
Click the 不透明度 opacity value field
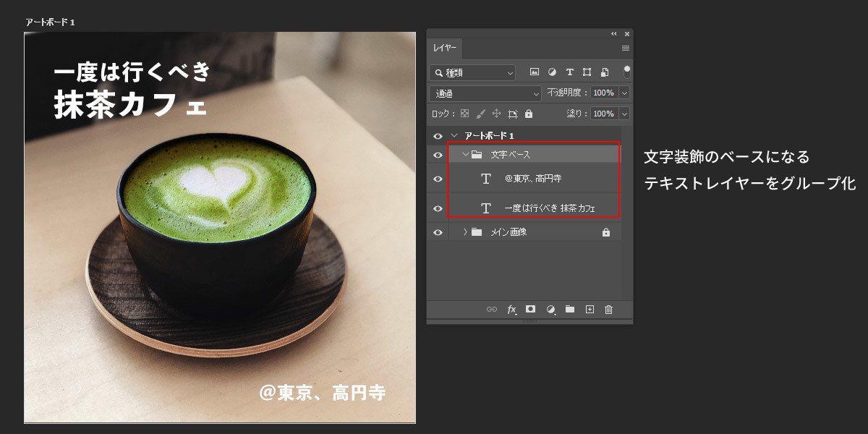pyautogui.click(x=604, y=93)
